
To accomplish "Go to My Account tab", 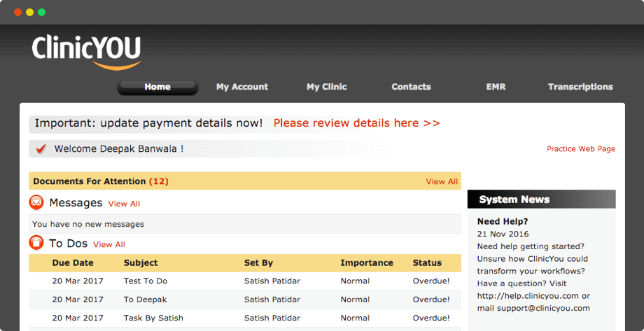I will pos(242,87).
